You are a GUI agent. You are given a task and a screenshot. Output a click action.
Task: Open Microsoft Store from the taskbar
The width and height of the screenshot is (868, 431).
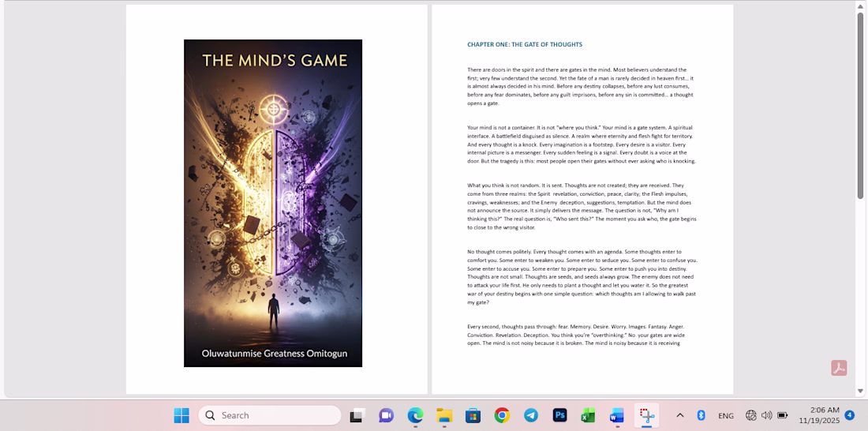tap(473, 415)
